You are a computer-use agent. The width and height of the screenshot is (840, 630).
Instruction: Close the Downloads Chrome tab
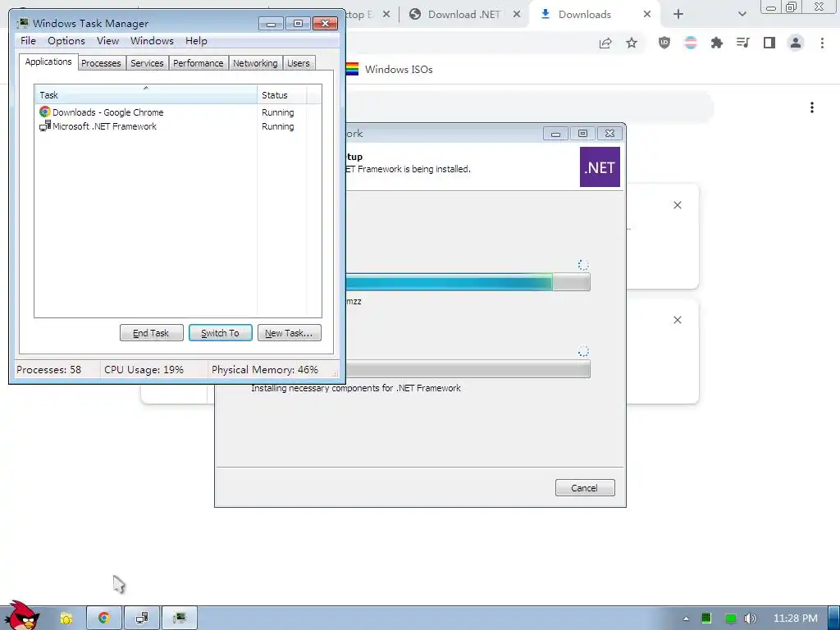click(647, 15)
